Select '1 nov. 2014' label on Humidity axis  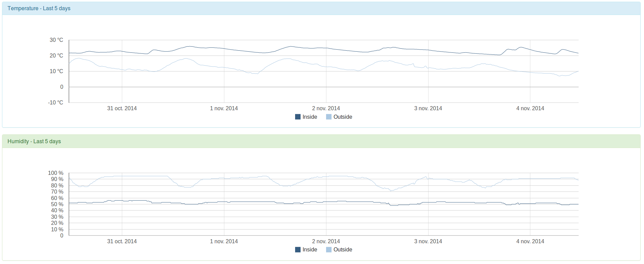click(224, 241)
